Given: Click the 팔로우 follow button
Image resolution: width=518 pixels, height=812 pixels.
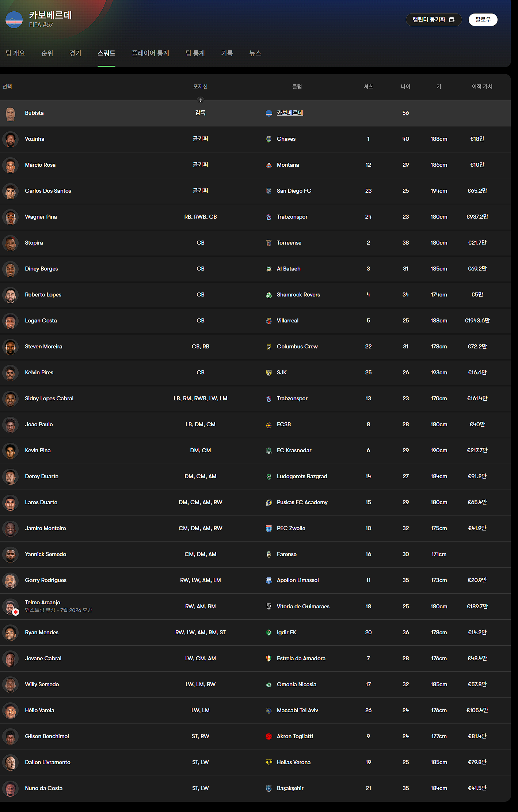Looking at the screenshot, I should pos(483,20).
